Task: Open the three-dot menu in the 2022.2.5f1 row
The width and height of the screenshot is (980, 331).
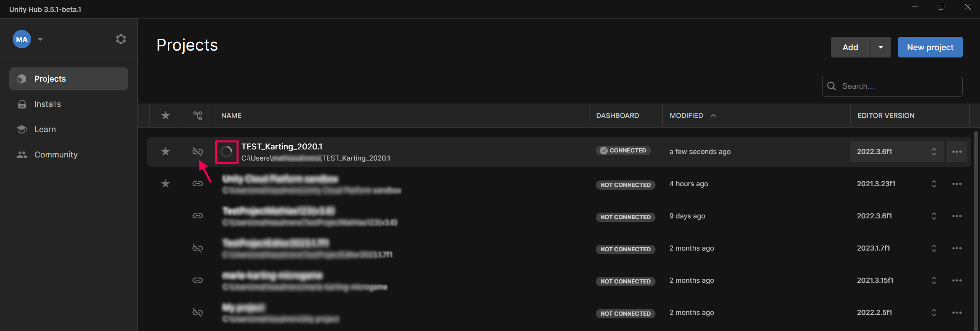Action: pos(957,313)
